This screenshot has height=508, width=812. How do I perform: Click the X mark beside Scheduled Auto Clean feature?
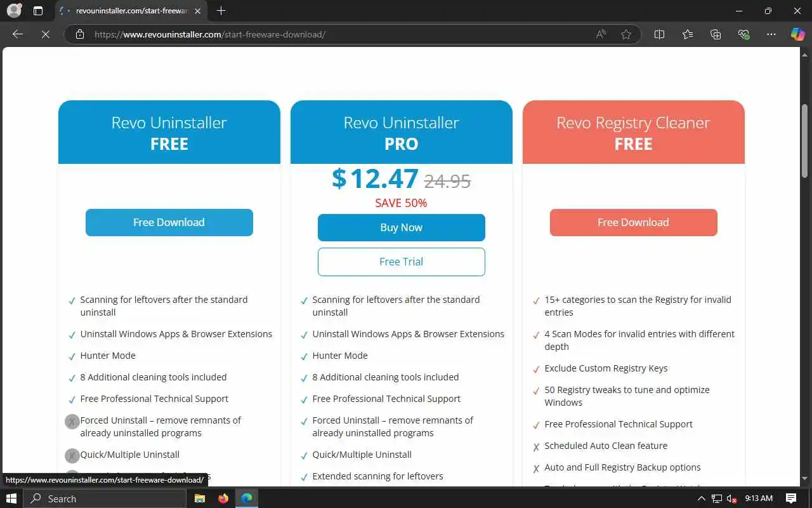pos(537,447)
